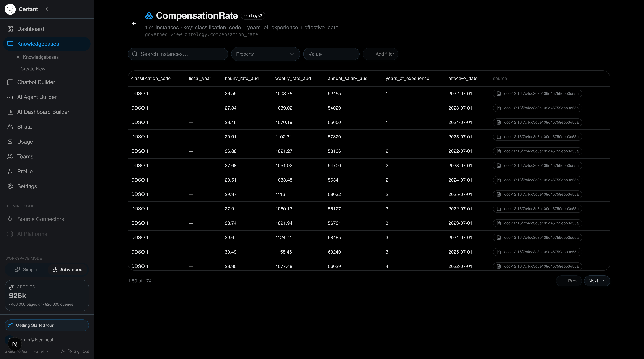Collapse the sidebar with the chevron arrow
Screen dimensions: 644x359
pos(47,9)
